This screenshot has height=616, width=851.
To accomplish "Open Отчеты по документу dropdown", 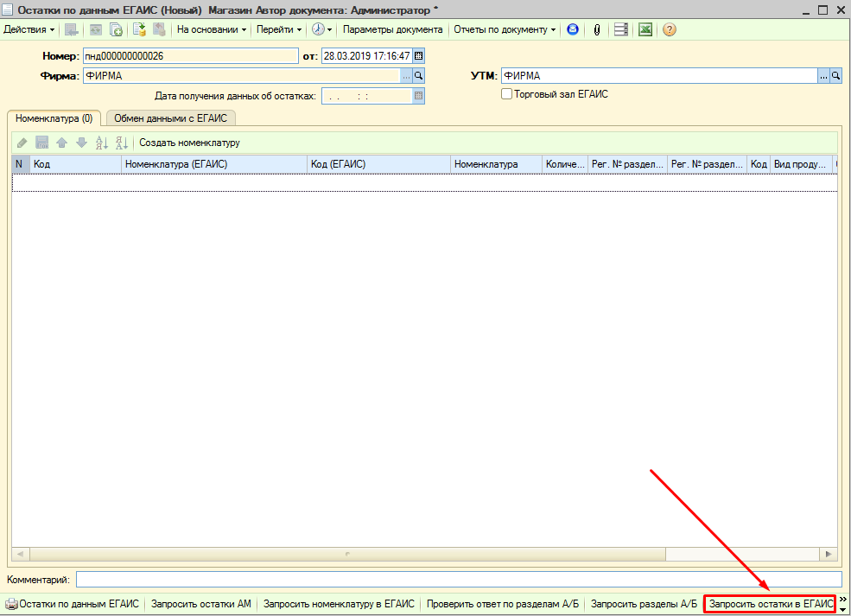I will (x=505, y=30).
